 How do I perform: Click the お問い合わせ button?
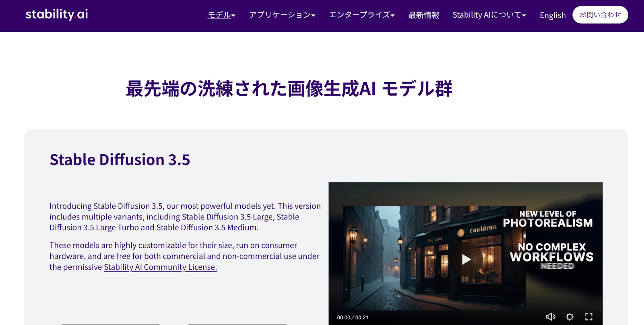tap(600, 15)
